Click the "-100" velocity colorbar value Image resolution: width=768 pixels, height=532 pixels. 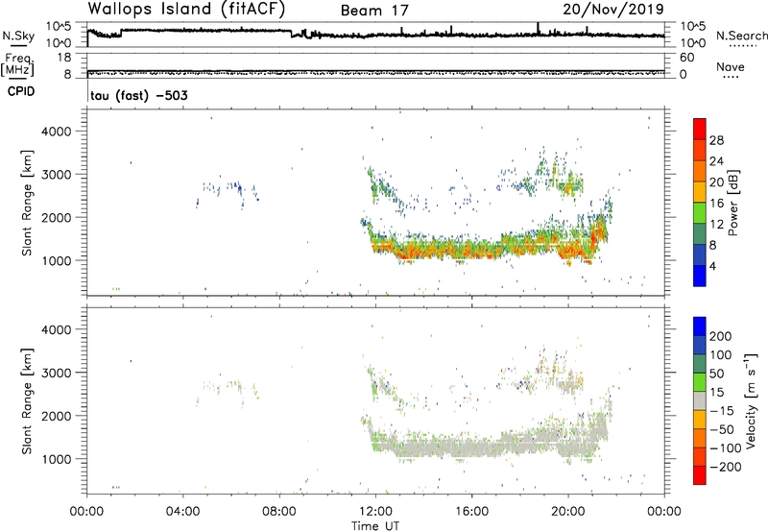tap(726, 447)
